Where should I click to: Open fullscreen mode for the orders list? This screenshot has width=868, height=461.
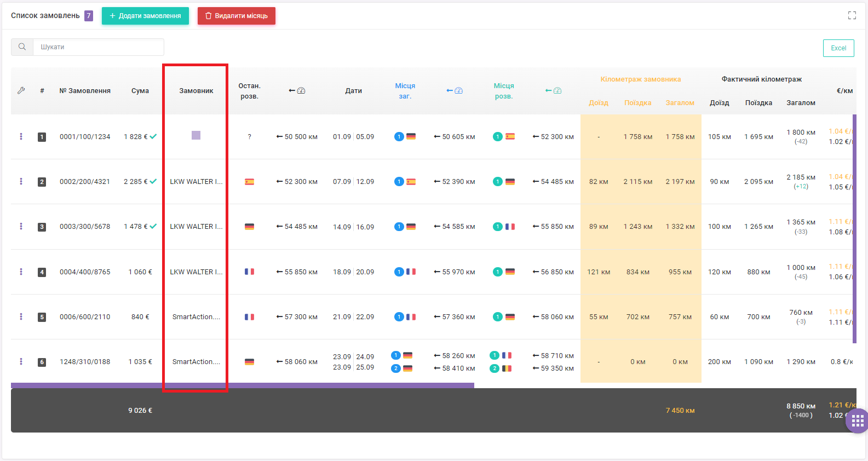coord(852,15)
